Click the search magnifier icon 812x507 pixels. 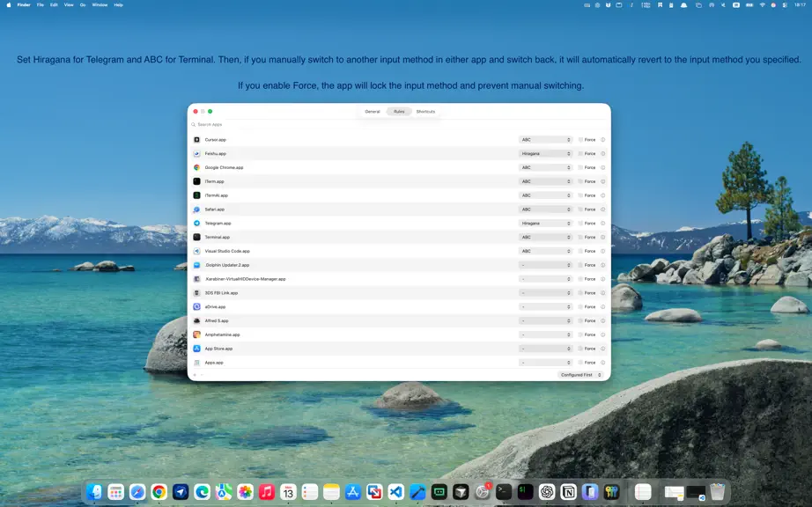pyautogui.click(x=194, y=125)
